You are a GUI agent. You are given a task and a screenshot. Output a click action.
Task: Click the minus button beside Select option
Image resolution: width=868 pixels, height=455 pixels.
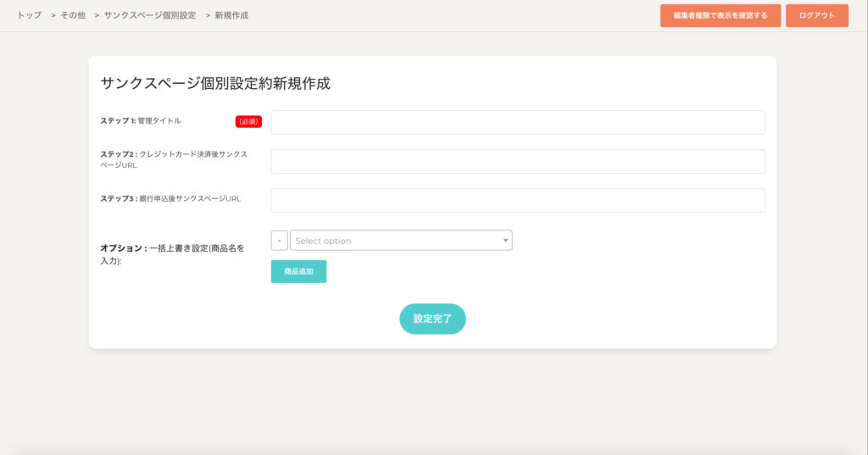click(279, 241)
